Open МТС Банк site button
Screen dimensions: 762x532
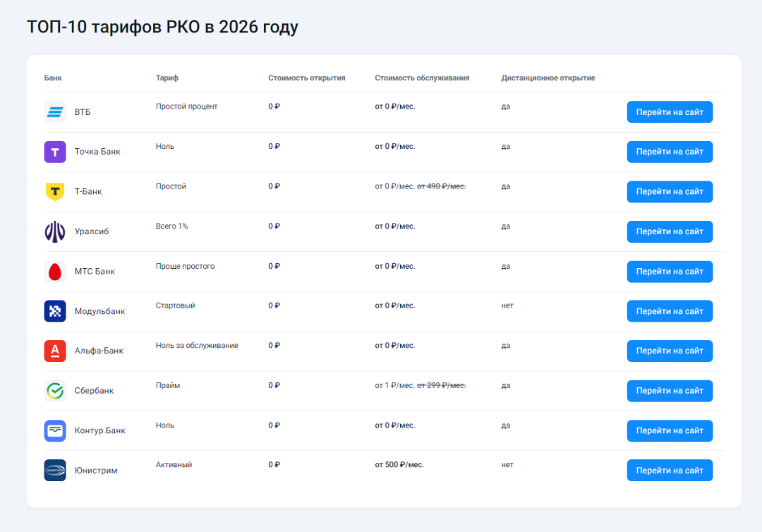[670, 271]
